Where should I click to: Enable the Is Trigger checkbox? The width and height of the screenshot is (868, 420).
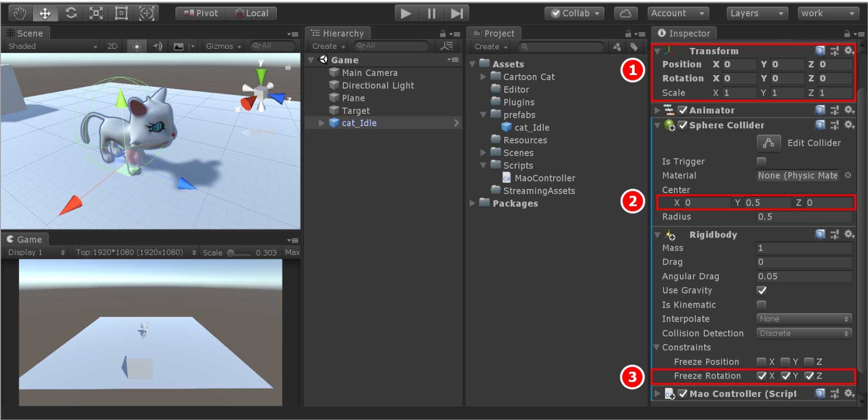(x=761, y=161)
